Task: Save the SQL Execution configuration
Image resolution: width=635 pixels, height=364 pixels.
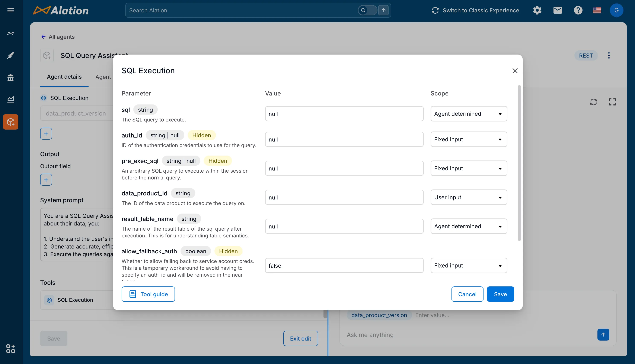Action: (x=500, y=294)
